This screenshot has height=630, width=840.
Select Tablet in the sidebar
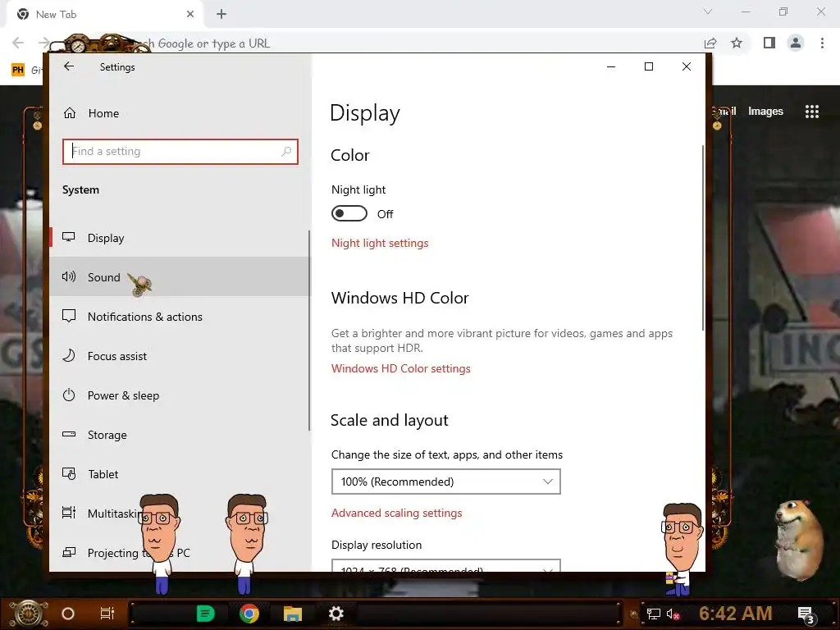pyautogui.click(x=180, y=474)
